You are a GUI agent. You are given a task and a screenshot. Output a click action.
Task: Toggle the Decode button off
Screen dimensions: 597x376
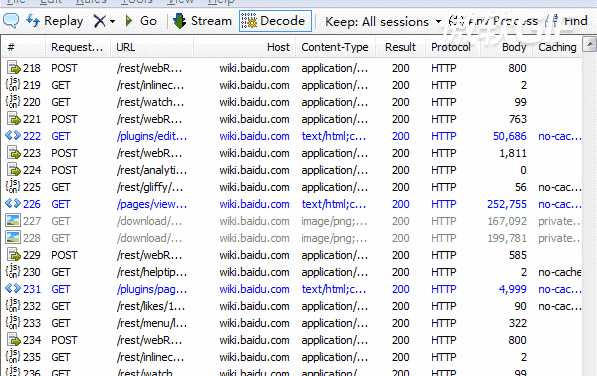[x=275, y=21]
